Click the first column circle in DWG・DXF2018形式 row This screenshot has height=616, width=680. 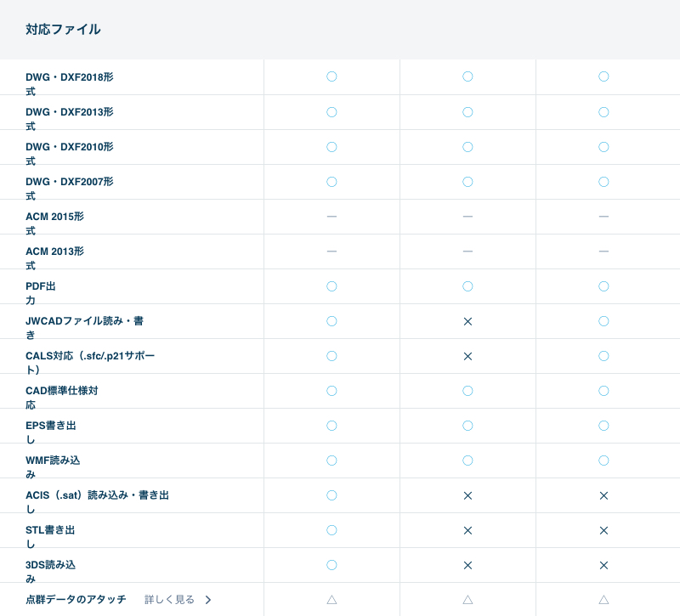tap(331, 76)
